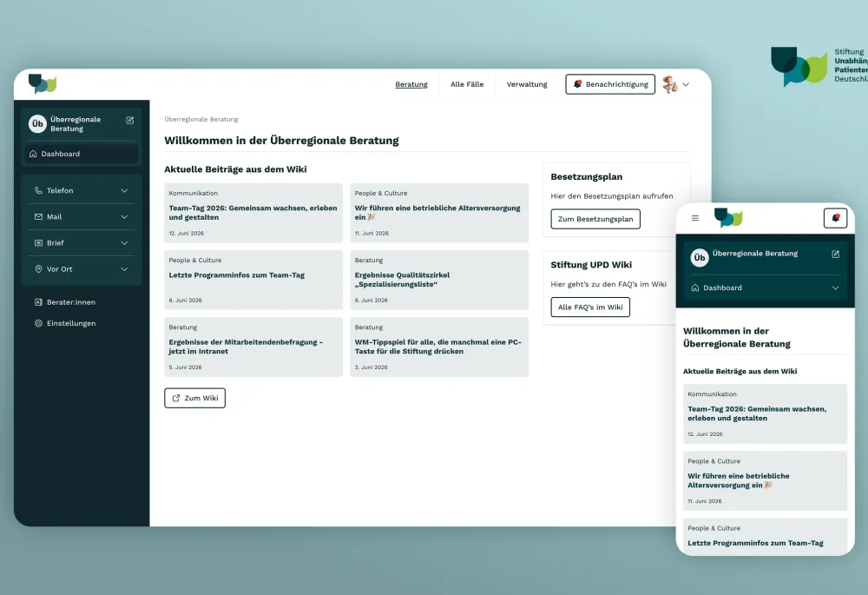Expand the Mail section chevron
The width and height of the screenshot is (868, 595).
click(124, 216)
